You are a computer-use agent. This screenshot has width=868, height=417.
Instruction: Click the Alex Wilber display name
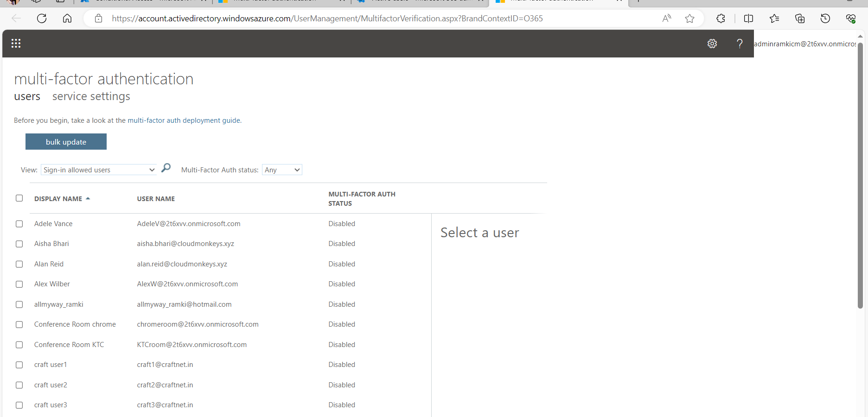click(x=52, y=284)
